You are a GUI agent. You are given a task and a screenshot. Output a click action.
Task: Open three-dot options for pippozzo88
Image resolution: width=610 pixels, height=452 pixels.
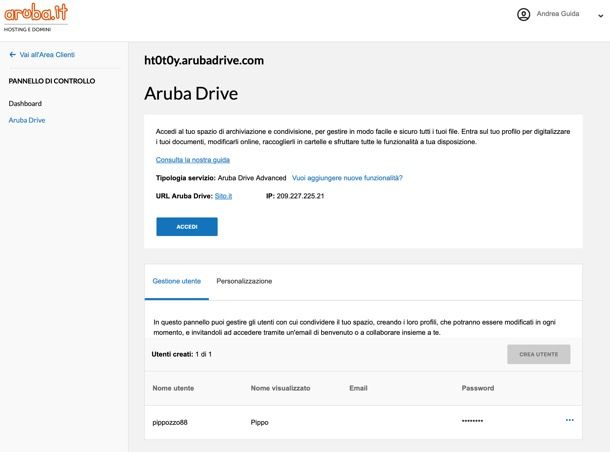570,420
